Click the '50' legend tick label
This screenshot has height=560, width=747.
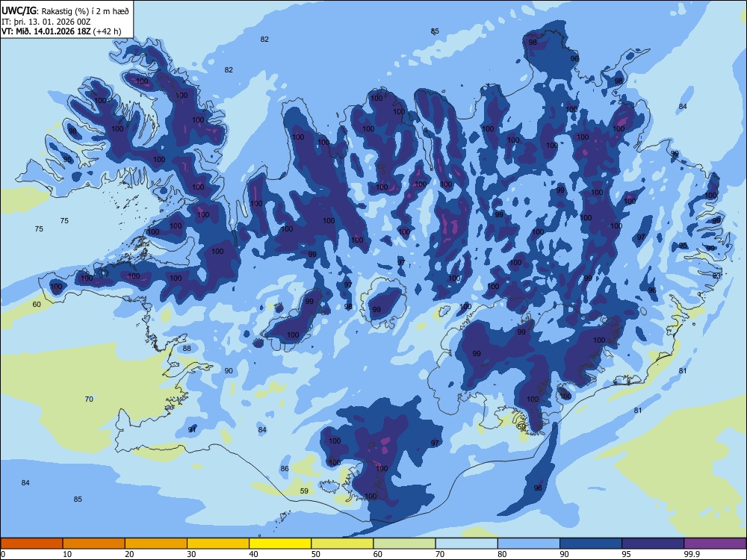[x=315, y=554]
